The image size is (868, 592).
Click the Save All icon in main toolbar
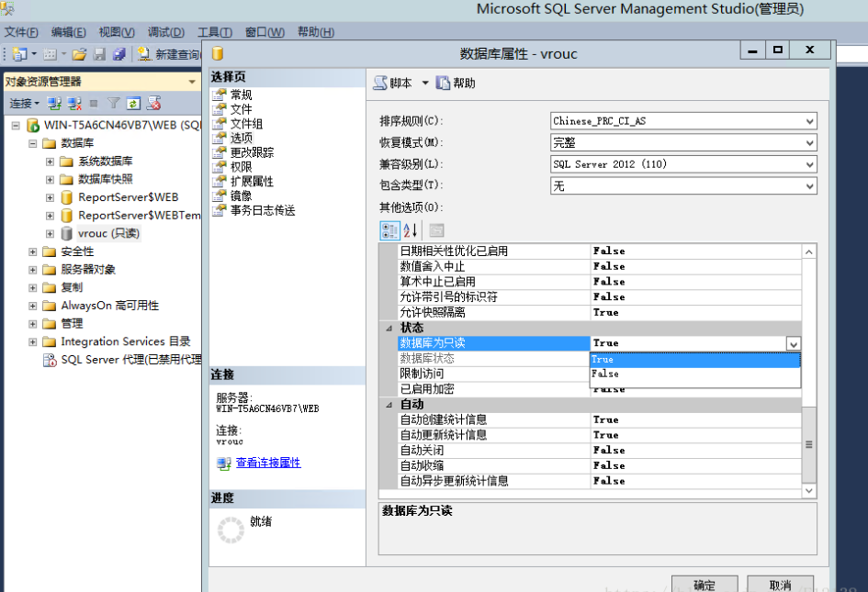coord(119,53)
